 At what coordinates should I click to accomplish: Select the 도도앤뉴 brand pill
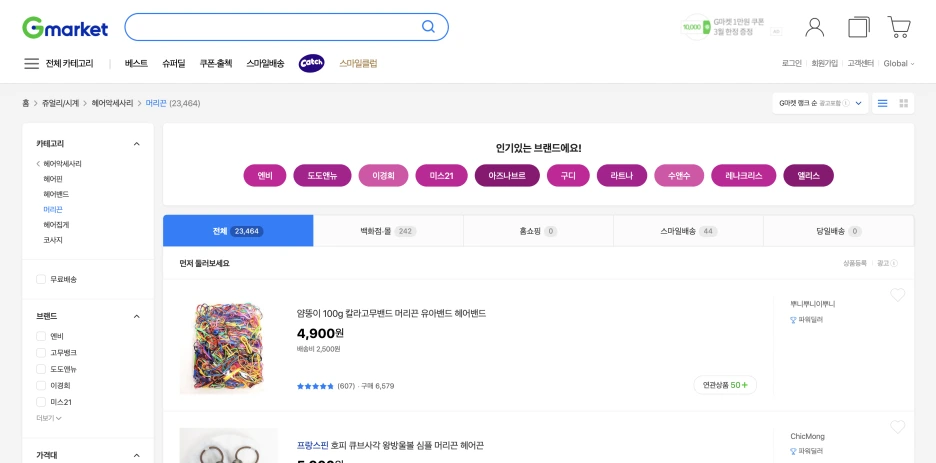(322, 175)
